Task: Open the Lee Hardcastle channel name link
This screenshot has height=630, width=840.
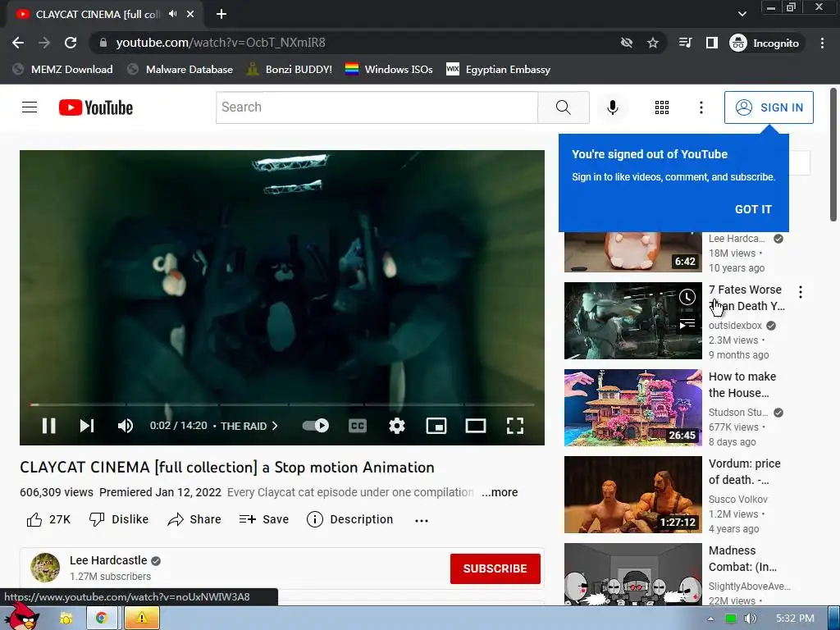Action: click(x=108, y=560)
